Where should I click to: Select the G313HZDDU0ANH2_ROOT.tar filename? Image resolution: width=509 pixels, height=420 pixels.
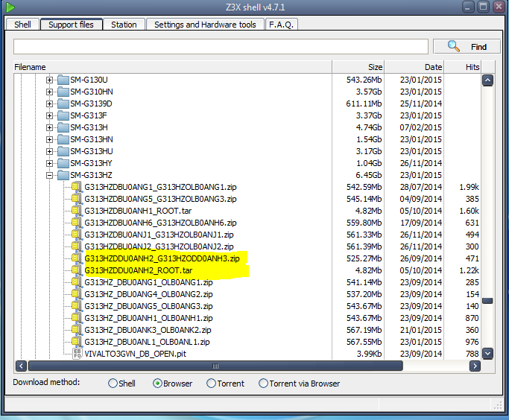(x=139, y=270)
